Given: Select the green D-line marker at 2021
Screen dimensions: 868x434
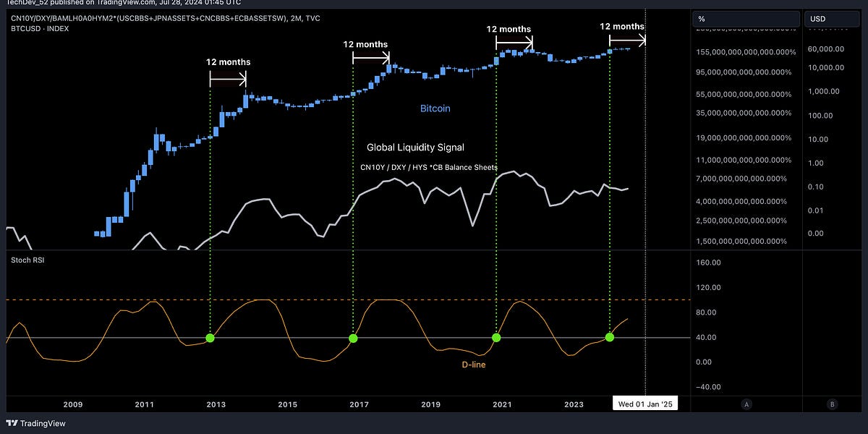Looking at the screenshot, I should tap(496, 336).
